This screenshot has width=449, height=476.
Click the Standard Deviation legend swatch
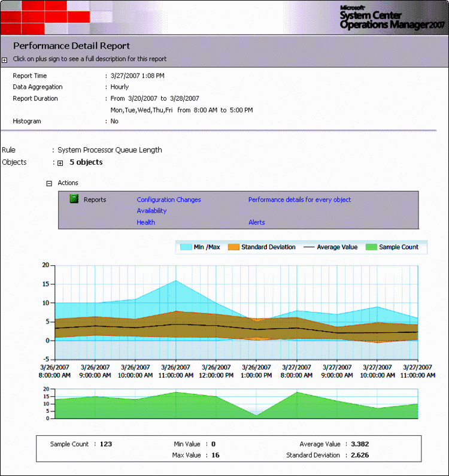tap(233, 247)
